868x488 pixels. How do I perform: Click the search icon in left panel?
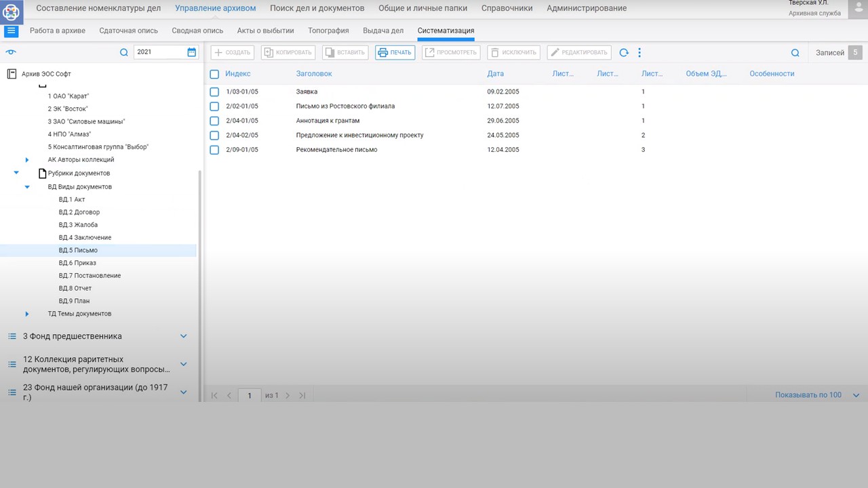[123, 52]
